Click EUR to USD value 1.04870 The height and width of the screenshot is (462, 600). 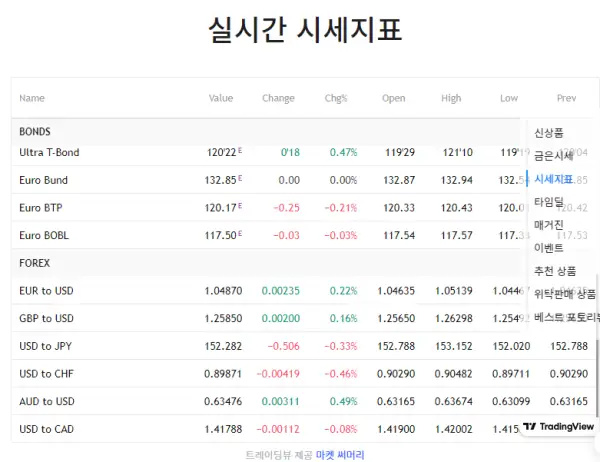223,291
